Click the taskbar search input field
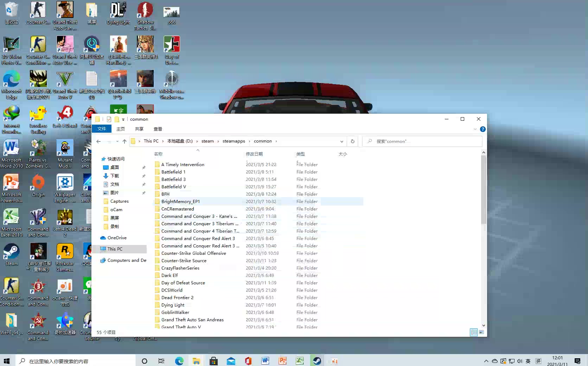The height and width of the screenshot is (366, 588). tap(76, 361)
